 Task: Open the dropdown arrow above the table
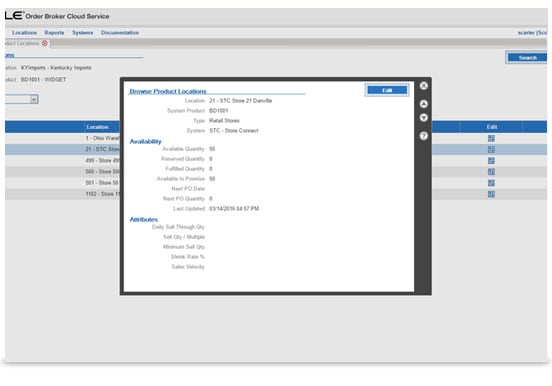34,99
